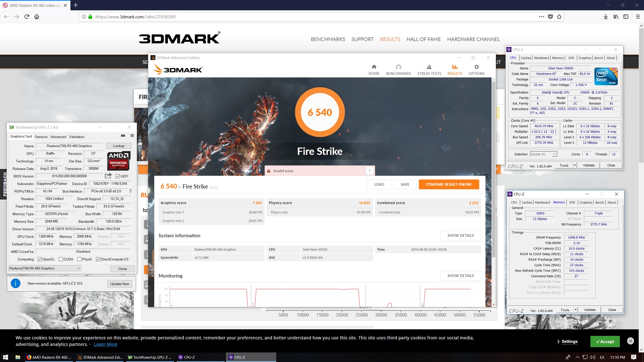This screenshot has height=362, width=644.
Task: Open the cookie Learn More link
Action: pos(105,344)
